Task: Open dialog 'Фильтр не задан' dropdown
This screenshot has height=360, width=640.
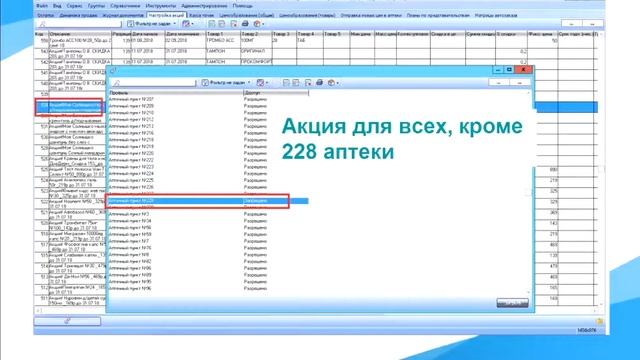Action: (x=226, y=83)
